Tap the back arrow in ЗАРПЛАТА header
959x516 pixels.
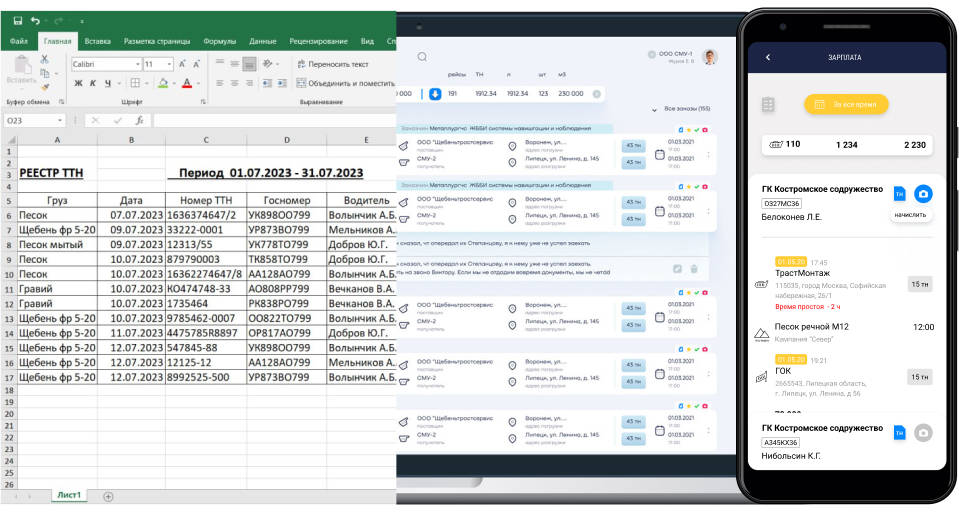[x=768, y=57]
